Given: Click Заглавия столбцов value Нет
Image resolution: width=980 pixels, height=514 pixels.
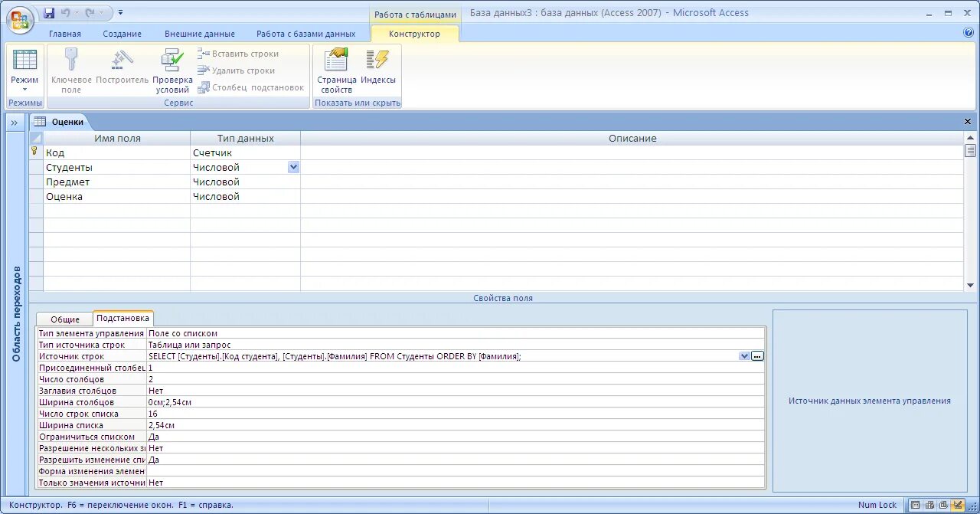Looking at the screenshot, I should coord(456,391).
